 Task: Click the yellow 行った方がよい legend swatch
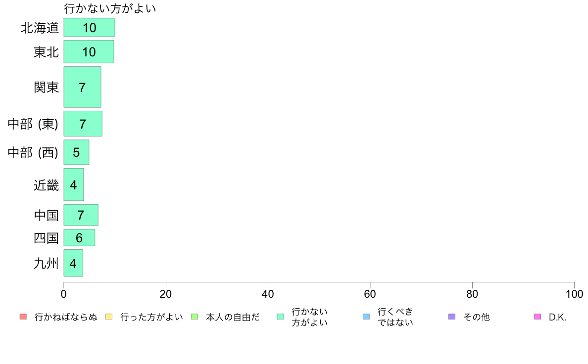109,317
